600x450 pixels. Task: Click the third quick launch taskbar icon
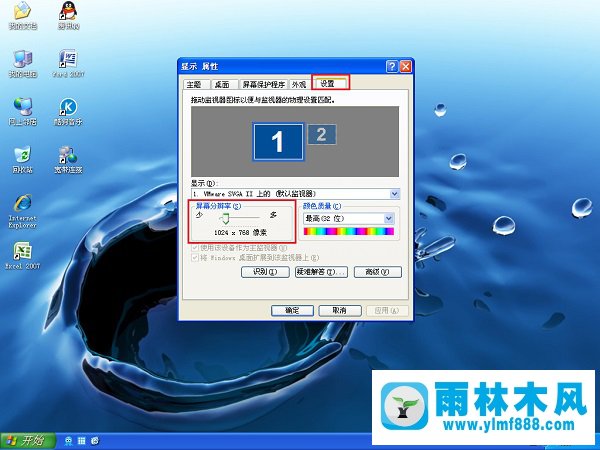pos(95,441)
